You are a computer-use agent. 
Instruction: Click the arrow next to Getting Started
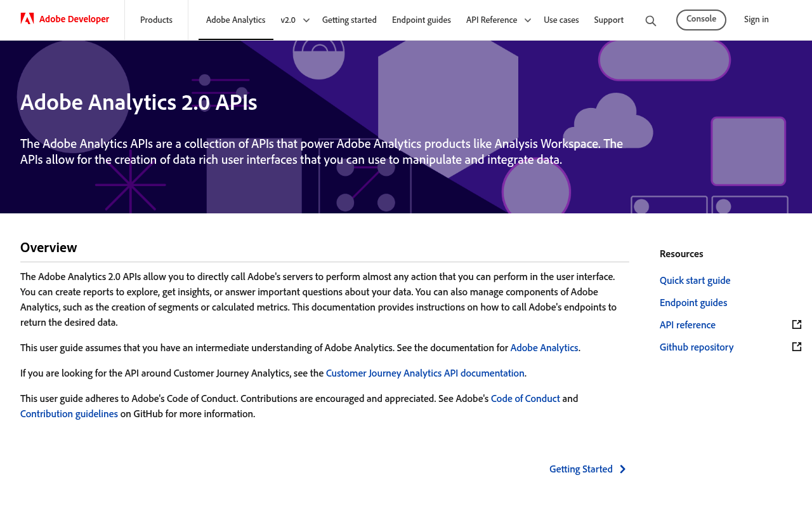tap(623, 469)
